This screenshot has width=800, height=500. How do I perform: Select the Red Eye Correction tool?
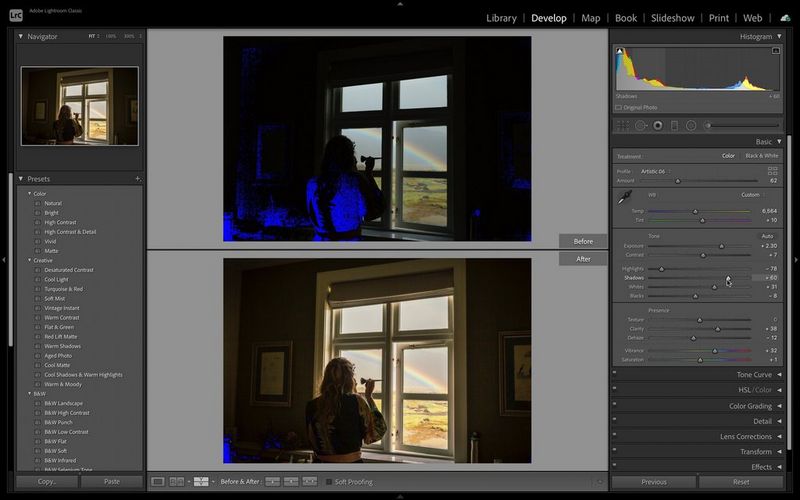[x=657, y=125]
